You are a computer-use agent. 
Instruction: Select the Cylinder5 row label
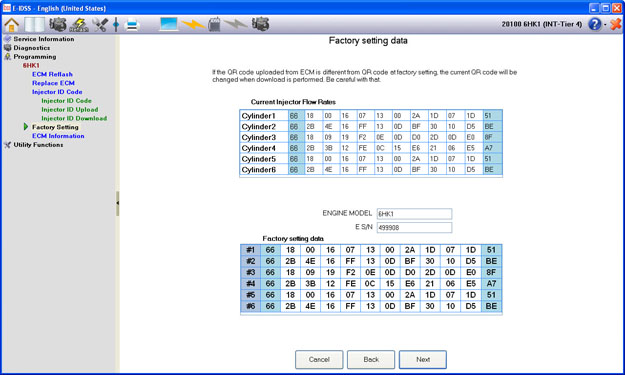(x=264, y=159)
